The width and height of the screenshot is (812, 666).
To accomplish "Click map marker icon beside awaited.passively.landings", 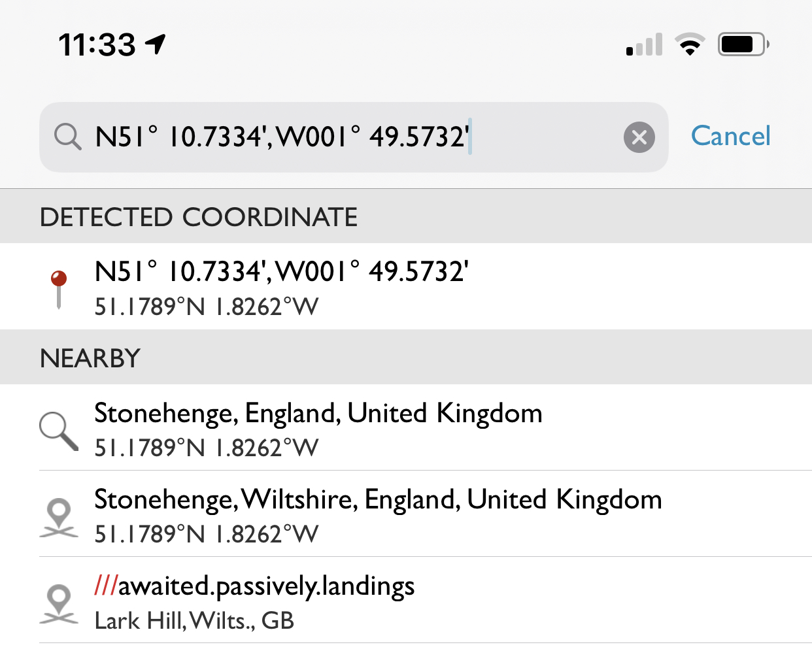I will pos(59,604).
